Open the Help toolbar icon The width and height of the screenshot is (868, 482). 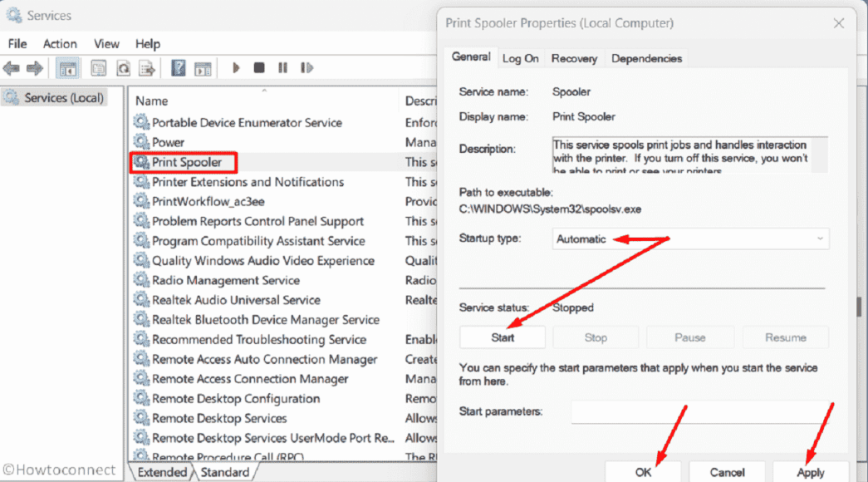(179, 68)
